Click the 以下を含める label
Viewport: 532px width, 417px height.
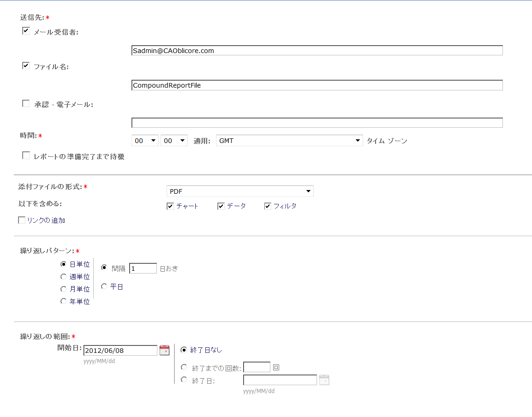[40, 204]
